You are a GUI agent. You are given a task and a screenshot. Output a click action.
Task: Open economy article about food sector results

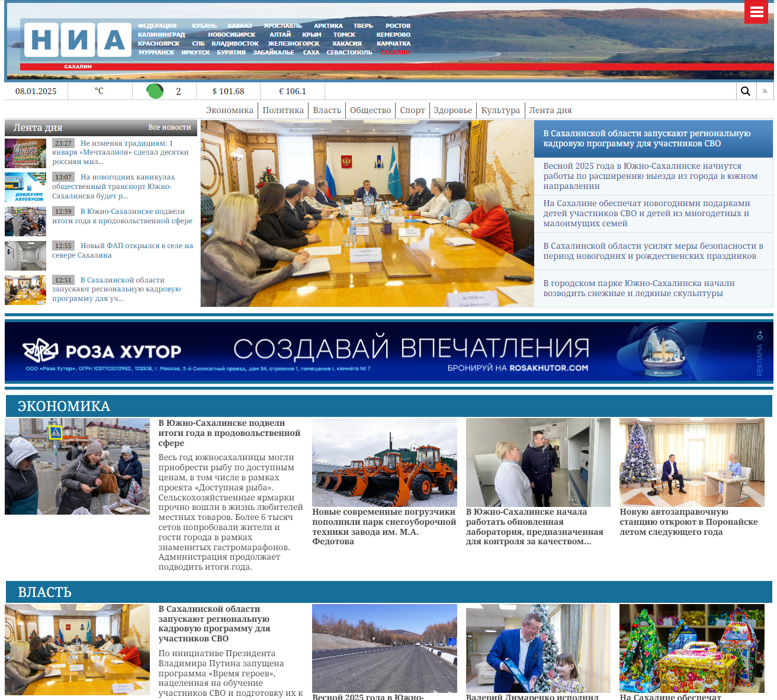pos(230,433)
